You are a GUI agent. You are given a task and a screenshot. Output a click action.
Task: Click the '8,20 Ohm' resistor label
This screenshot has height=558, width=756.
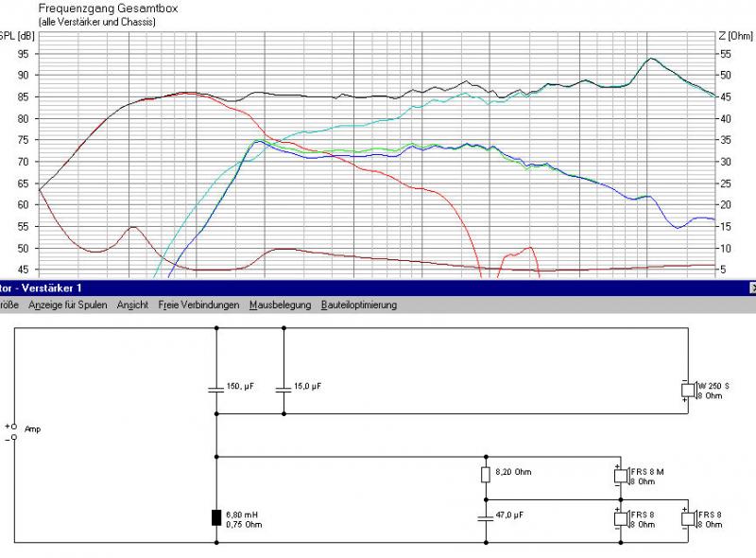[513, 472]
